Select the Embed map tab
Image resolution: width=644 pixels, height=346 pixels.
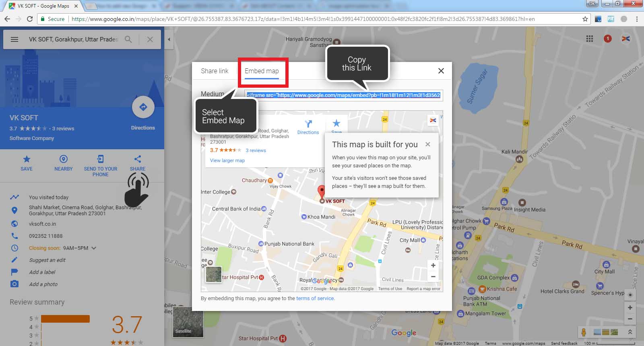tap(262, 71)
